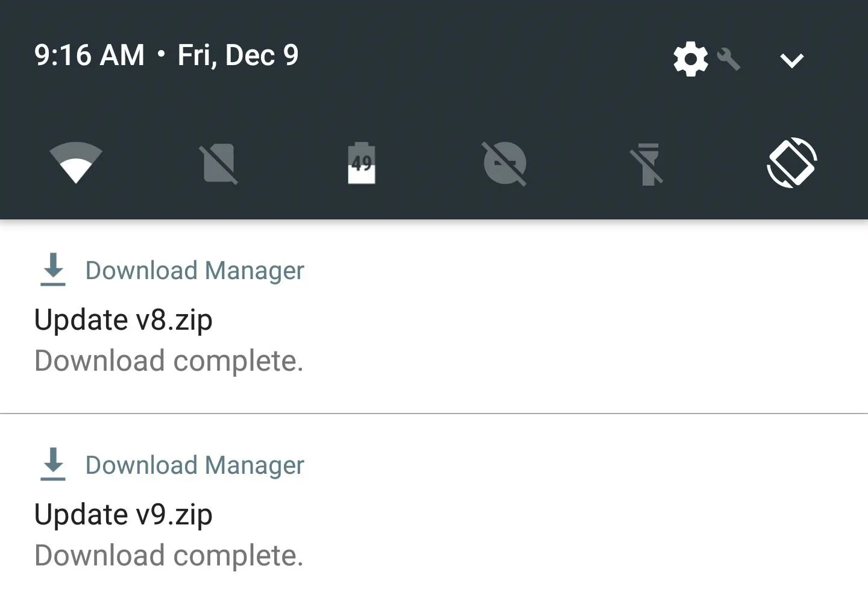This screenshot has width=868, height=607.
Task: Tap the second Download Manager header label
Action: click(195, 465)
